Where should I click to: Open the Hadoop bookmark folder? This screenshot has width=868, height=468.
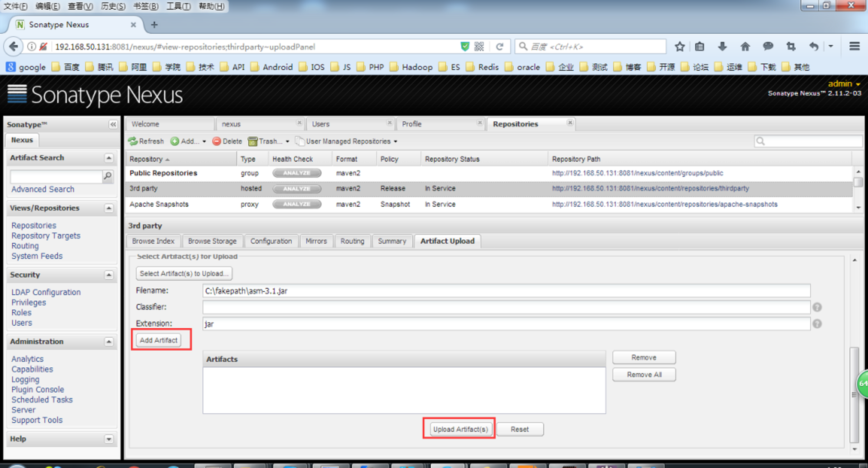point(412,67)
